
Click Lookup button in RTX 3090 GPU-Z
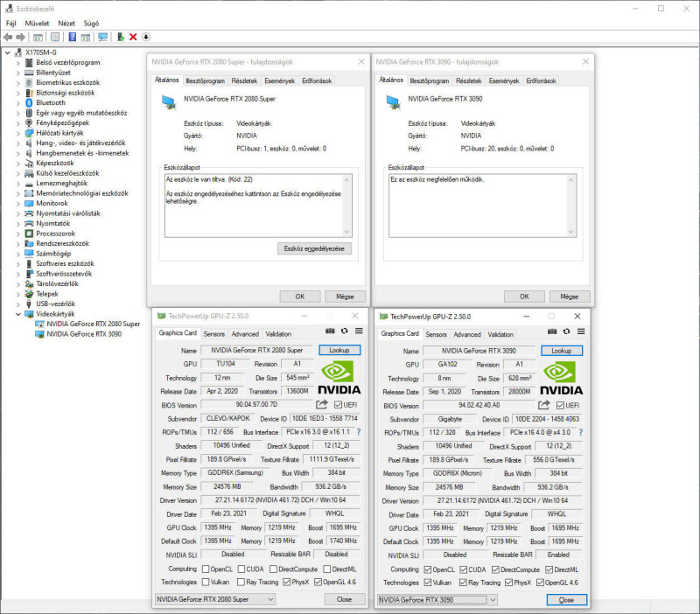[x=561, y=351]
